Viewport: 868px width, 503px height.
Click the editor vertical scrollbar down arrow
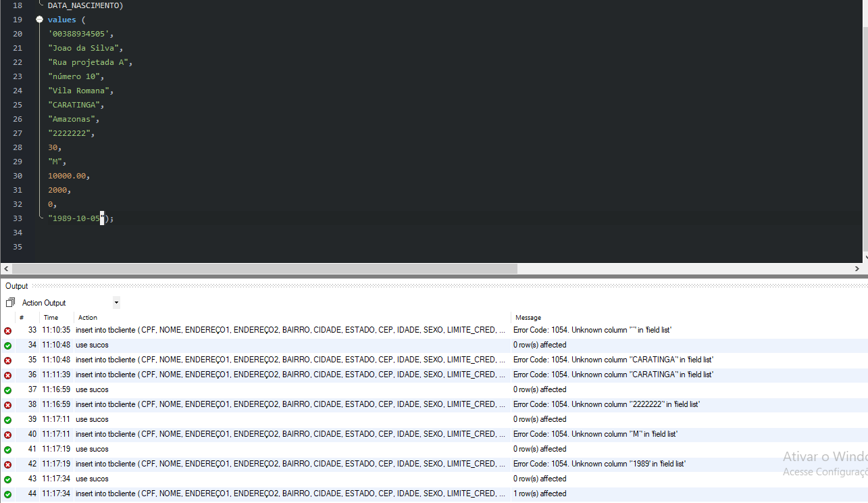(x=865, y=258)
